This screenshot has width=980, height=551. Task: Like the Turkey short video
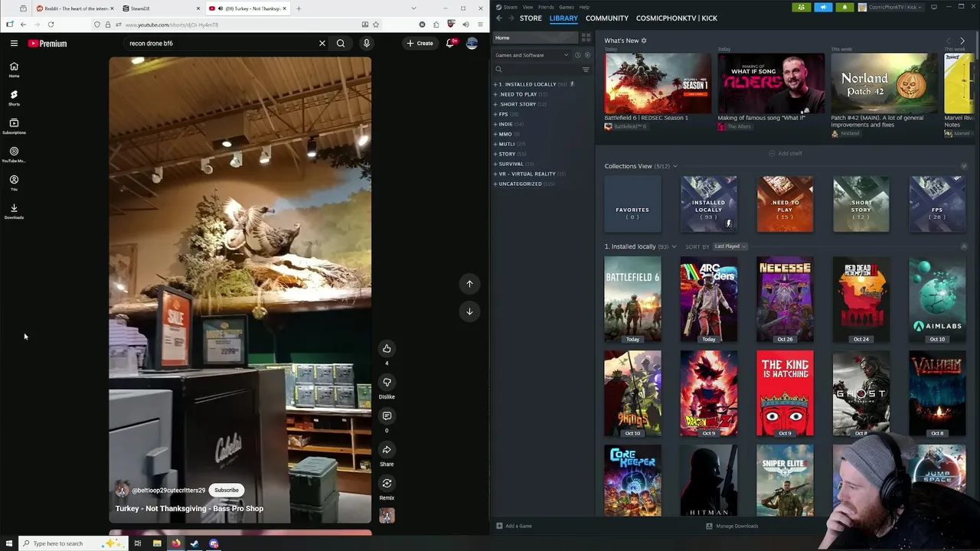pyautogui.click(x=387, y=348)
